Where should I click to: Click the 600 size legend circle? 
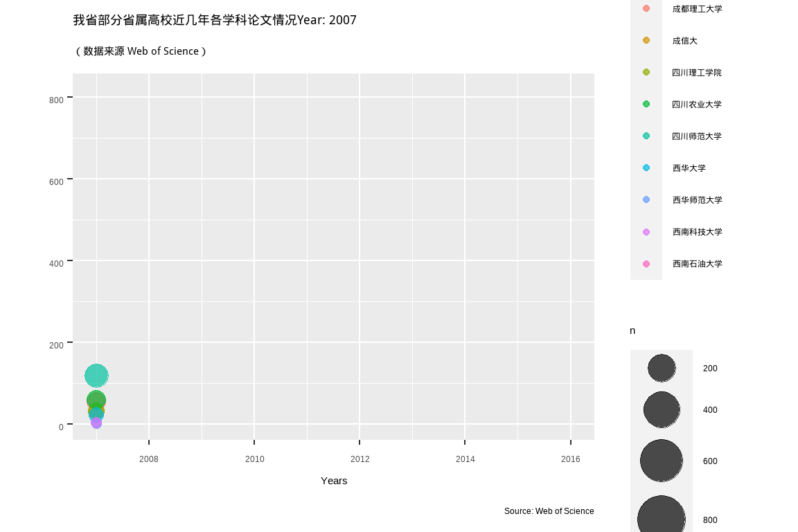point(662,461)
